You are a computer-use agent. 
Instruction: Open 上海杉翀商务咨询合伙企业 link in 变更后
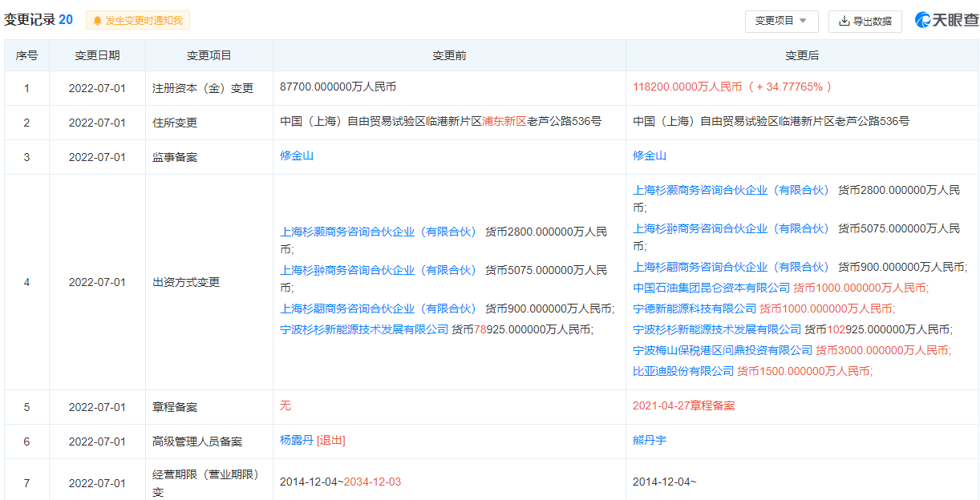731,228
